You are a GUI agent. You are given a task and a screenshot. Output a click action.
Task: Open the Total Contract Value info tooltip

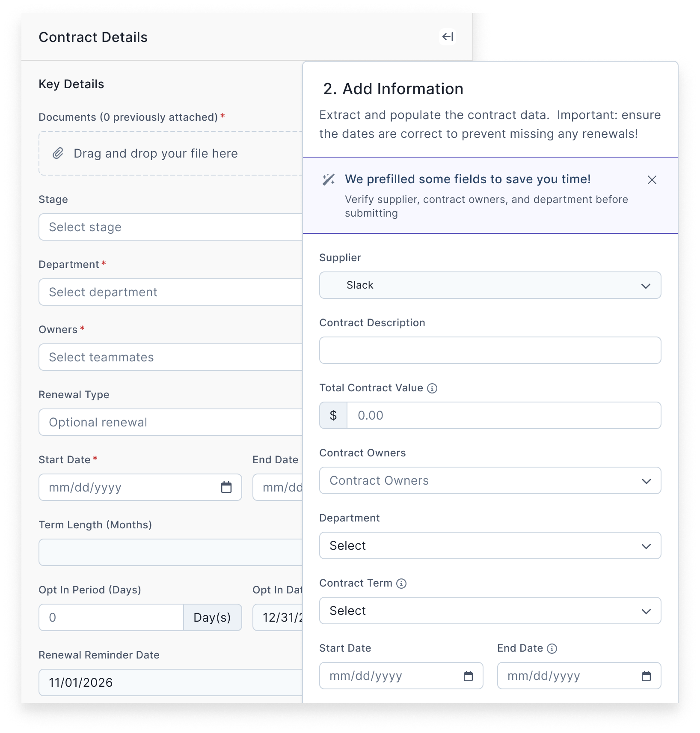tap(432, 388)
